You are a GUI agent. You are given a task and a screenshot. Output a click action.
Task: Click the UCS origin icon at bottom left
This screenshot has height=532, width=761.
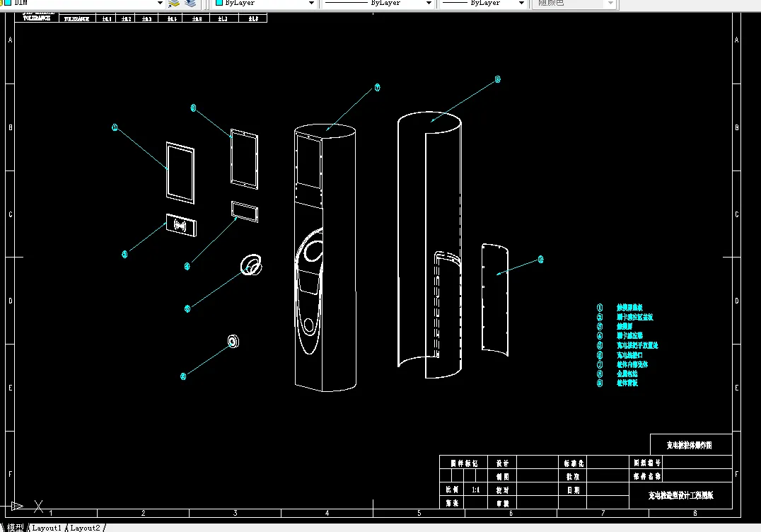pyautogui.click(x=17, y=507)
